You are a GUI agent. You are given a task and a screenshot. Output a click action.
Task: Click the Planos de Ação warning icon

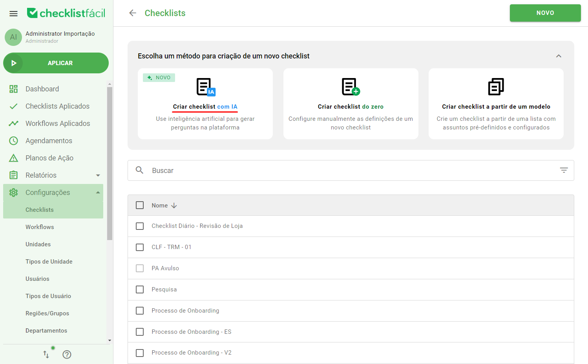point(13,158)
